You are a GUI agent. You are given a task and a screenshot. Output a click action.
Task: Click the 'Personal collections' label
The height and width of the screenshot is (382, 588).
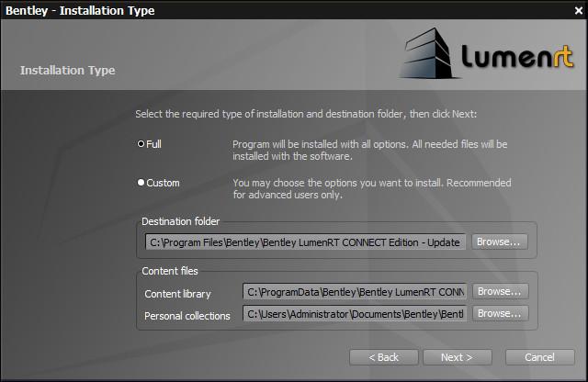[x=187, y=316]
